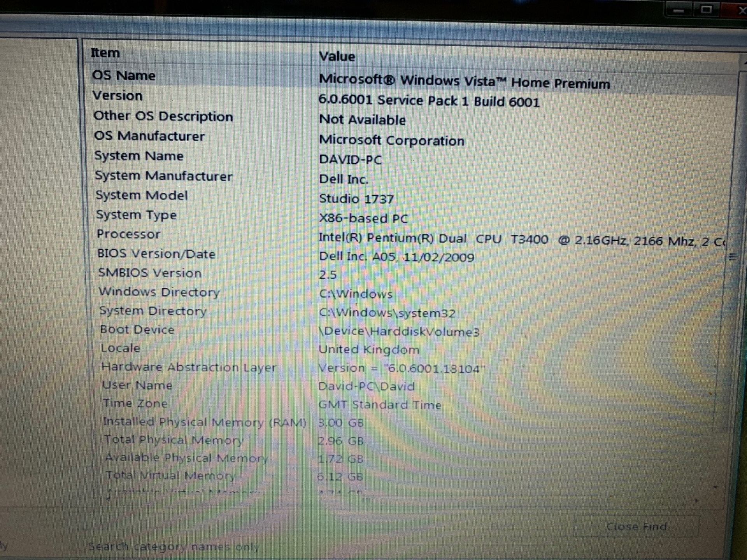This screenshot has height=560, width=747.
Task: Click the value United Kingdom
Action: [x=369, y=349]
